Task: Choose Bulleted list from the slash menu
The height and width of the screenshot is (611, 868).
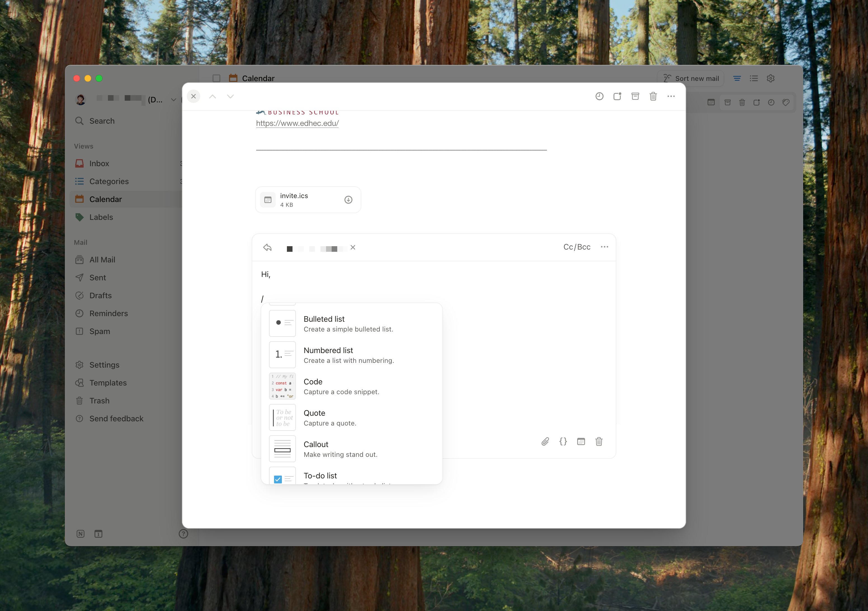Action: [324, 323]
